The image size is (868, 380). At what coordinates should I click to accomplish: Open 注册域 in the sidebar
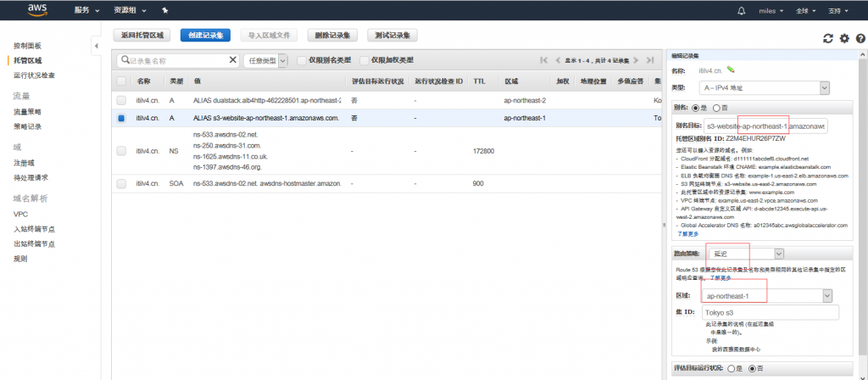[x=25, y=163]
